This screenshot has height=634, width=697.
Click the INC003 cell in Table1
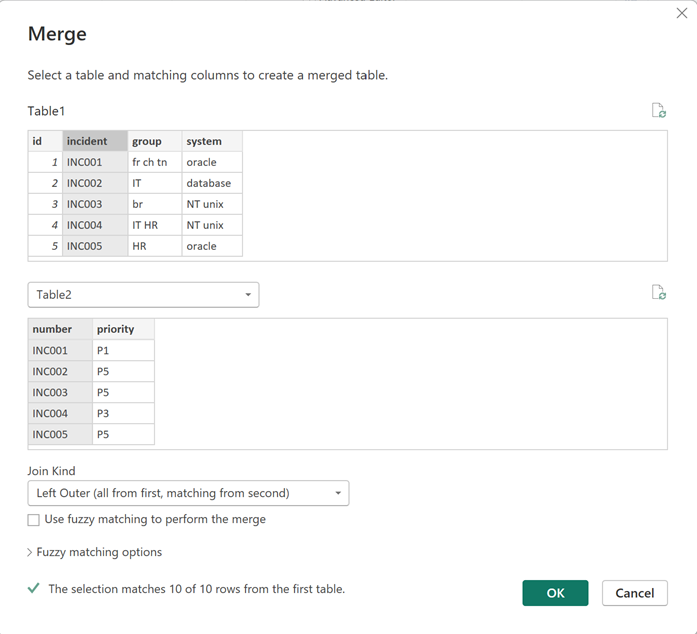(94, 204)
